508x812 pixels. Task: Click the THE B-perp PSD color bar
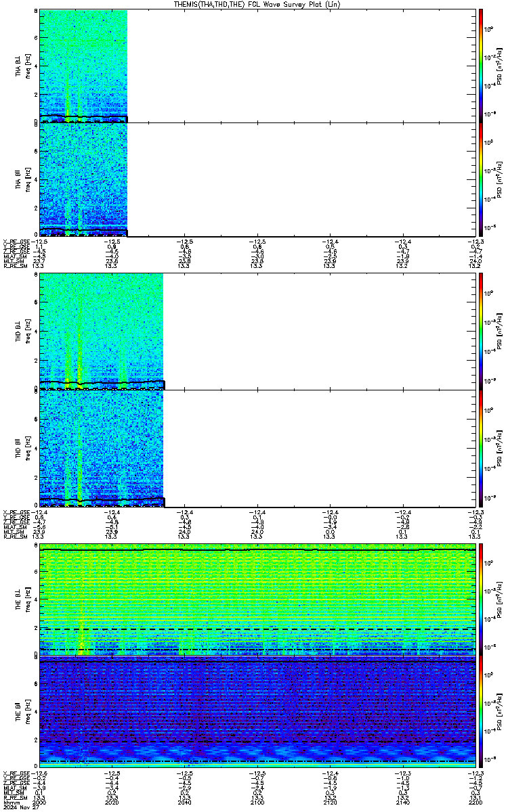[x=480, y=599]
